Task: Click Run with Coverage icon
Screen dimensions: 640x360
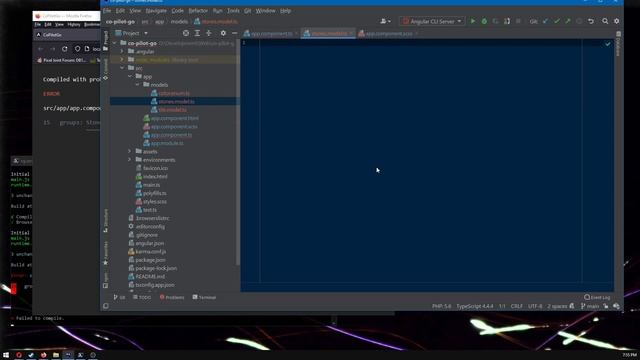Action: (x=495, y=21)
